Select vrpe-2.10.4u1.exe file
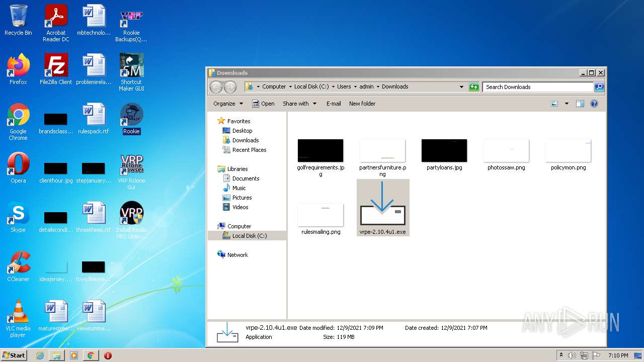This screenshot has height=362, width=644. pyautogui.click(x=382, y=208)
